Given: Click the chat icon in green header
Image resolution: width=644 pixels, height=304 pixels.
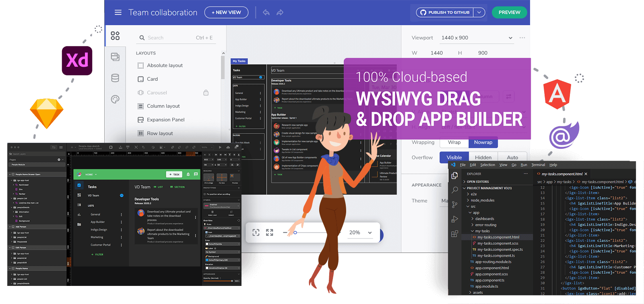Looking at the screenshot, I should [x=196, y=175].
